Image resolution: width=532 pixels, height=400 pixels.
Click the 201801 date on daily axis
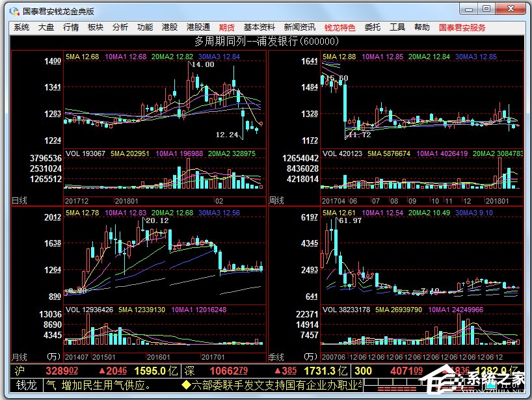coord(127,201)
